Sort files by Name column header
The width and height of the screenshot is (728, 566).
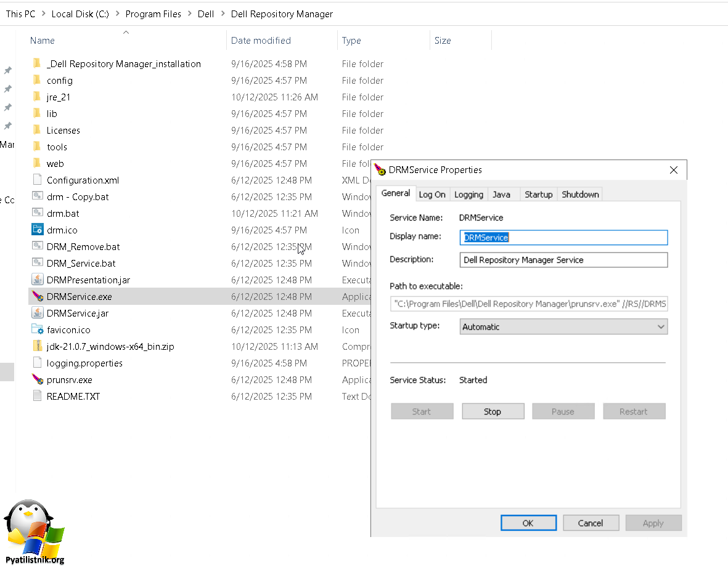43,41
